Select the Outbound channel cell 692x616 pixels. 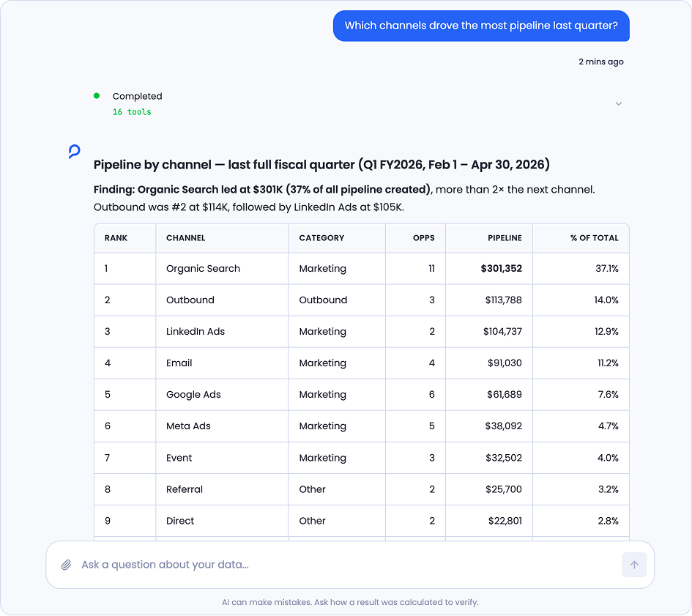click(222, 300)
